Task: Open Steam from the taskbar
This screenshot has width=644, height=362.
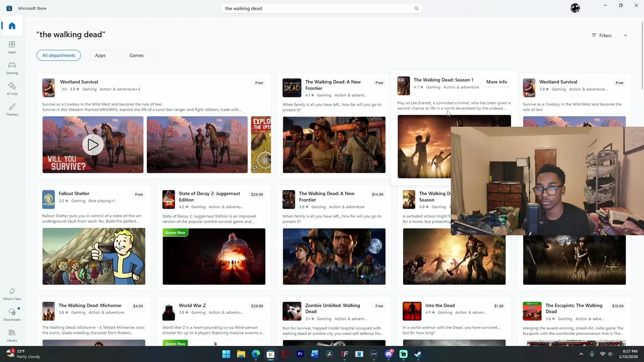Action: [x=418, y=354]
